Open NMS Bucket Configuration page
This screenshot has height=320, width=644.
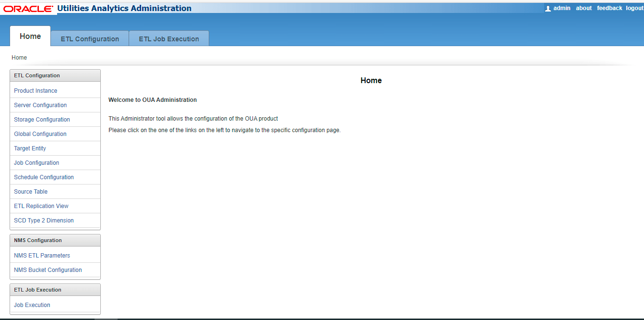[x=48, y=270]
